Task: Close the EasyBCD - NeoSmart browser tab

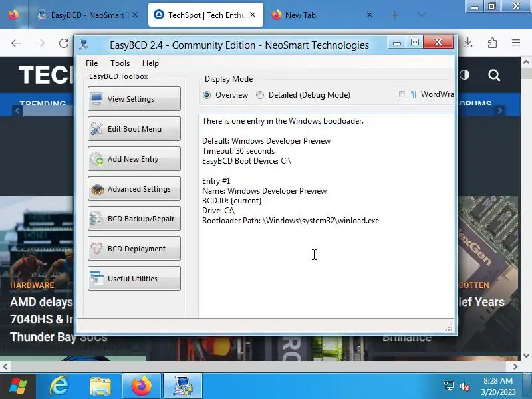Action: click(x=135, y=15)
